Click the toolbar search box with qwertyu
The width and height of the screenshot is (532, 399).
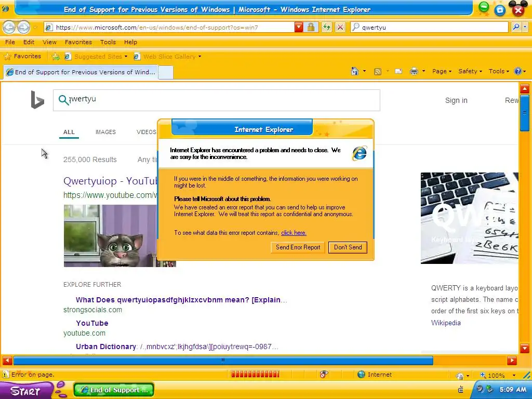point(430,28)
